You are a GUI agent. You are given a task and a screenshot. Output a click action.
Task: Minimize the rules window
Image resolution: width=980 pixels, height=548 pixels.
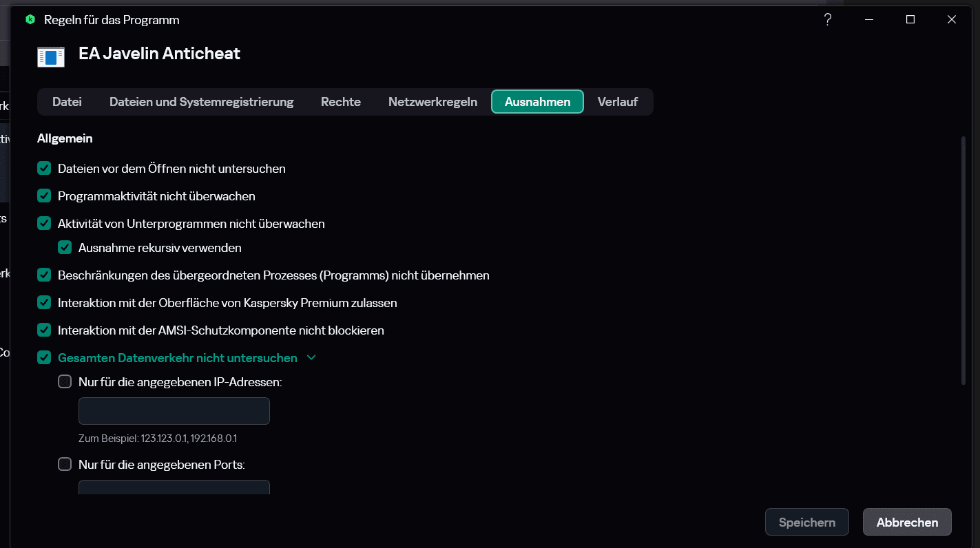coord(869,20)
